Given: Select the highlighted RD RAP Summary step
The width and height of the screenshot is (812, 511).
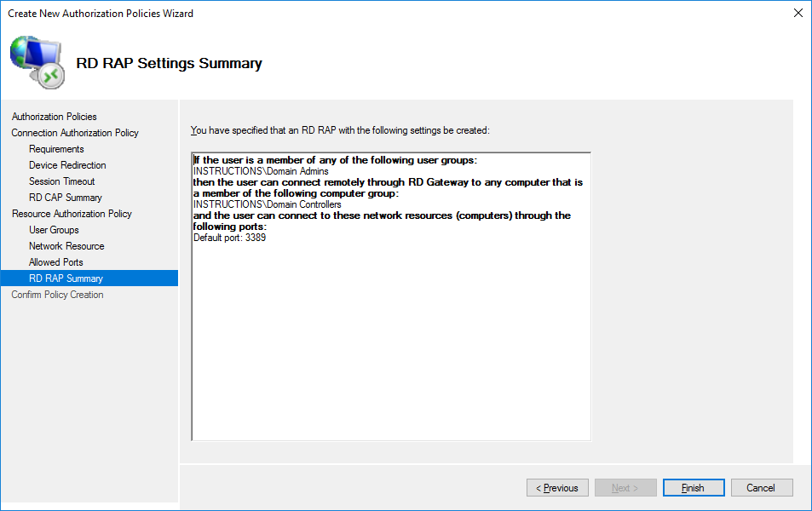Looking at the screenshot, I should [66, 278].
